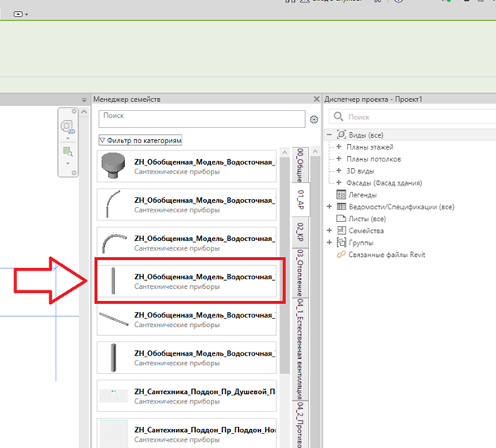Image resolution: width=496 pixels, height=448 pixels.
Task: Click the Листы (все) sheet icon
Action: [341, 219]
